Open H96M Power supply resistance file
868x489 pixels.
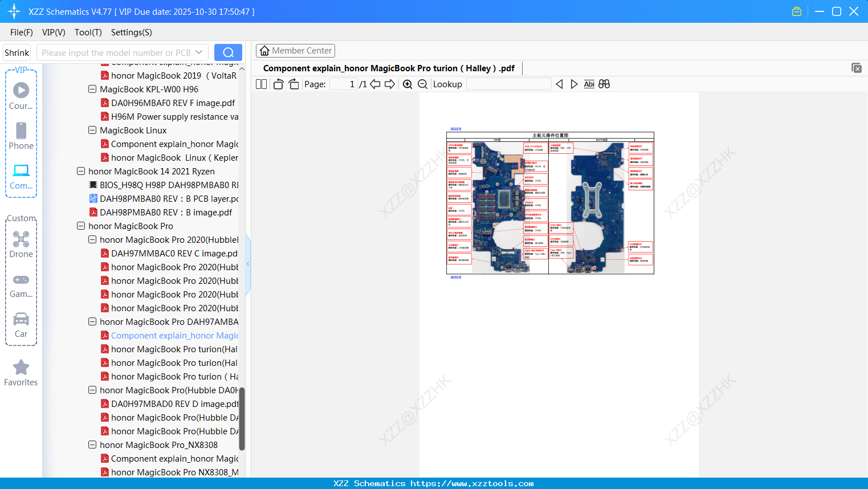169,117
